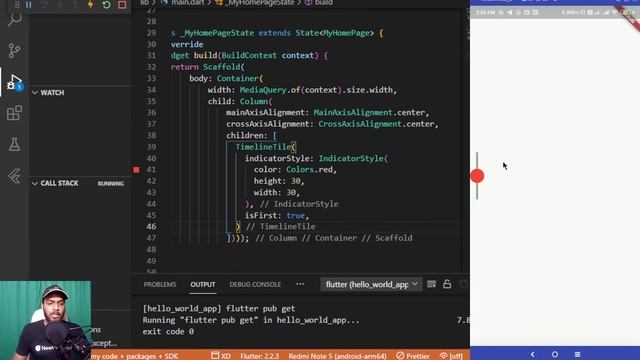Select the Redmi Note 5 (android-arm64) device
Screen dimensions: 640x360
coord(338,356)
